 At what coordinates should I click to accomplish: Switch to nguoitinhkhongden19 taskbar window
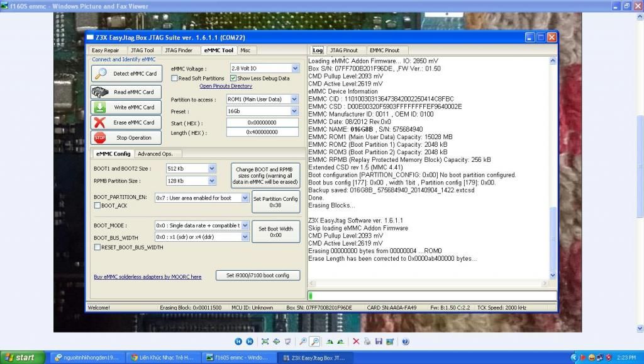click(87, 358)
